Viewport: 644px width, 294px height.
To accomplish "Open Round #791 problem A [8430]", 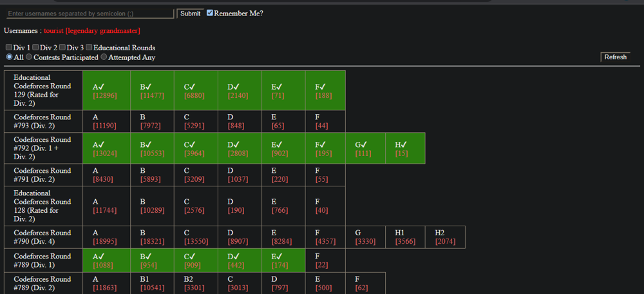I will [106, 175].
